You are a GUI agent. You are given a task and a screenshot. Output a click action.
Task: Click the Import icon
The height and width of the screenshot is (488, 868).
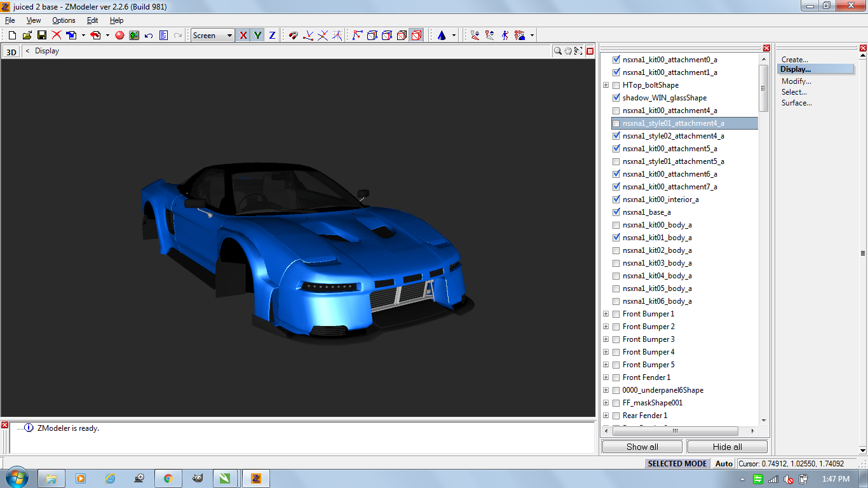click(72, 36)
